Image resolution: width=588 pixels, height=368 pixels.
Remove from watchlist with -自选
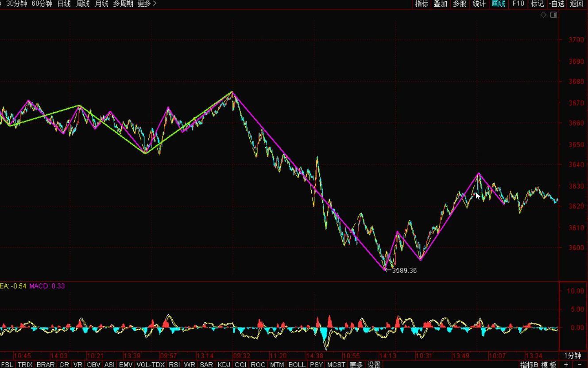point(557,4)
